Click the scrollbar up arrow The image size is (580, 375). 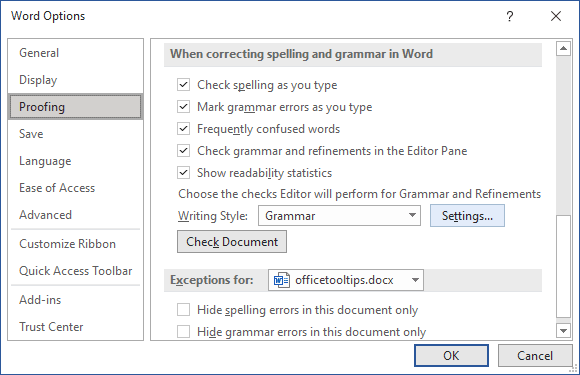[563, 48]
